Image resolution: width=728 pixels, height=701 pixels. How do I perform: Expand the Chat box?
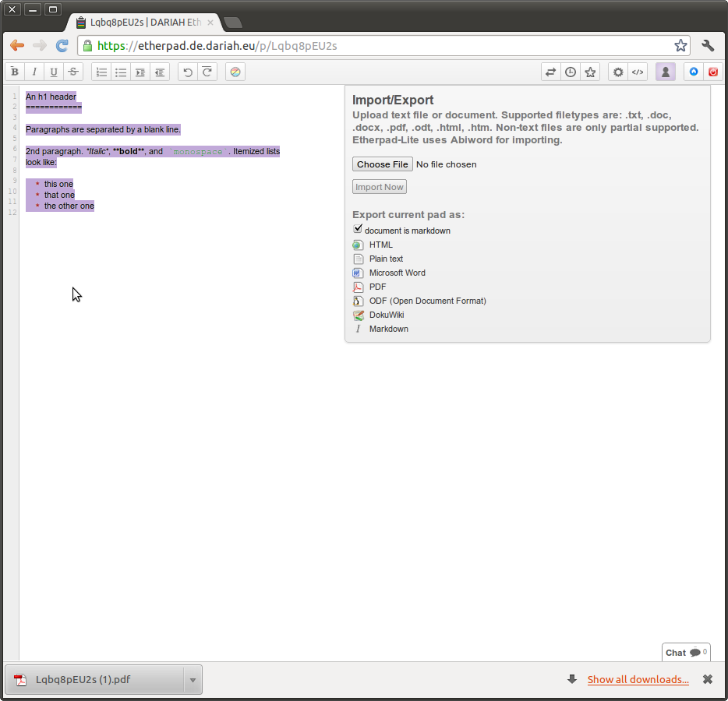[x=685, y=653]
